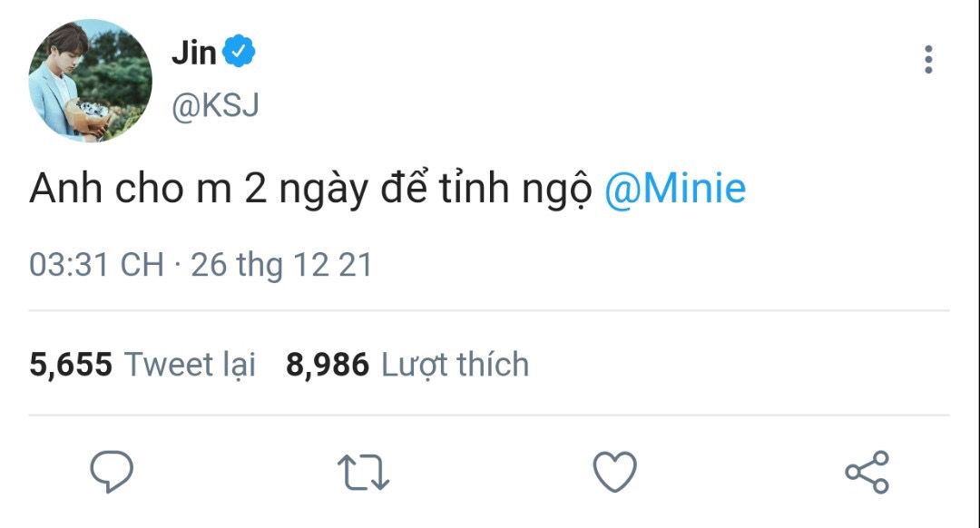Click the 03:31 CH timestamp
This screenshot has height=528, width=980.
96,264
